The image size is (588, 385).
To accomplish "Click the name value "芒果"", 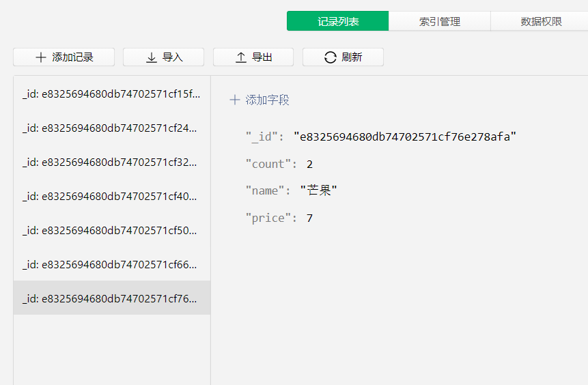I will pyautogui.click(x=319, y=190).
